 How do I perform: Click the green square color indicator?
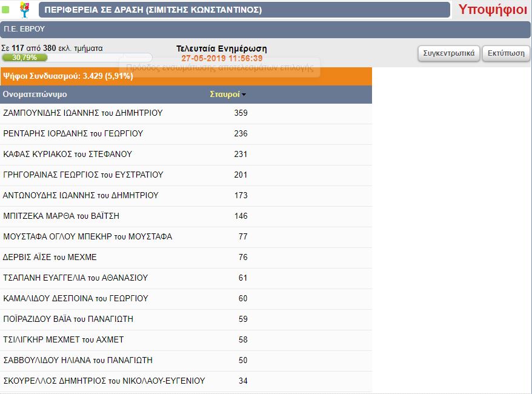click(6, 10)
